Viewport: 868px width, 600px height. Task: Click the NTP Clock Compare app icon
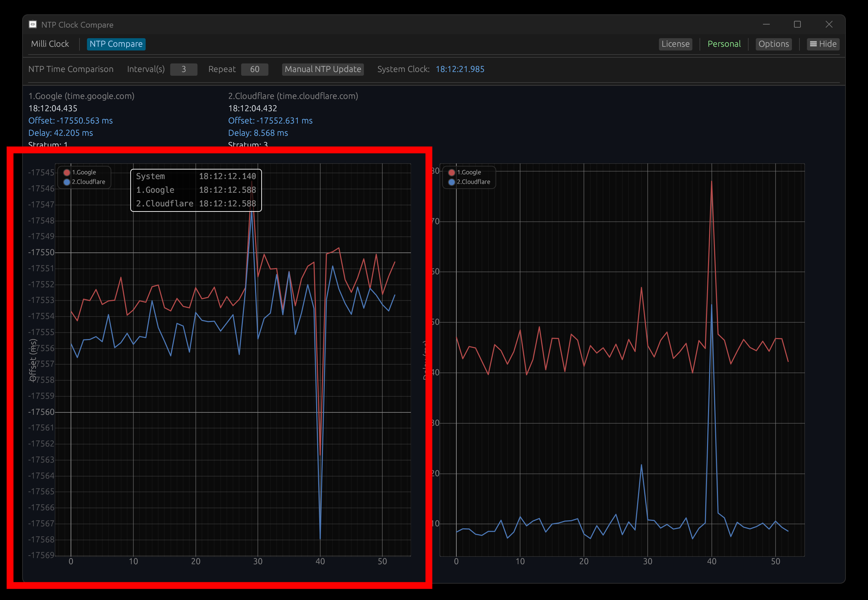pos(33,25)
